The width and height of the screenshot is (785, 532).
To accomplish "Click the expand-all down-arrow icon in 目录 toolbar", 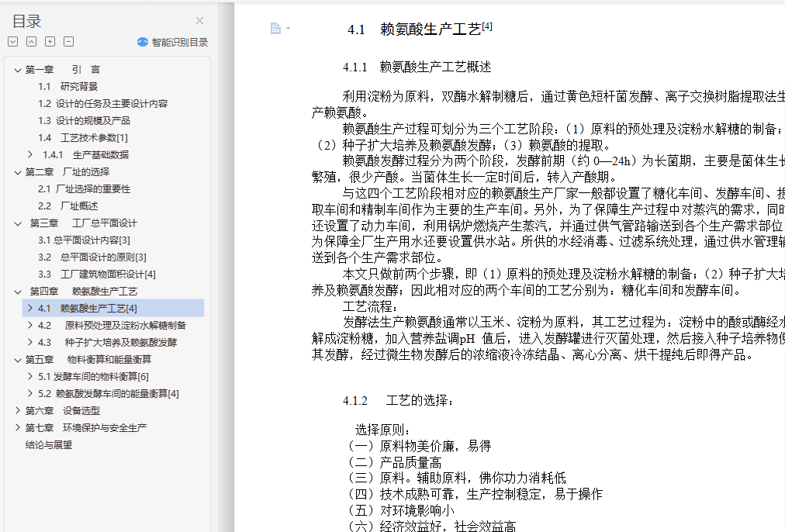I will [13, 42].
